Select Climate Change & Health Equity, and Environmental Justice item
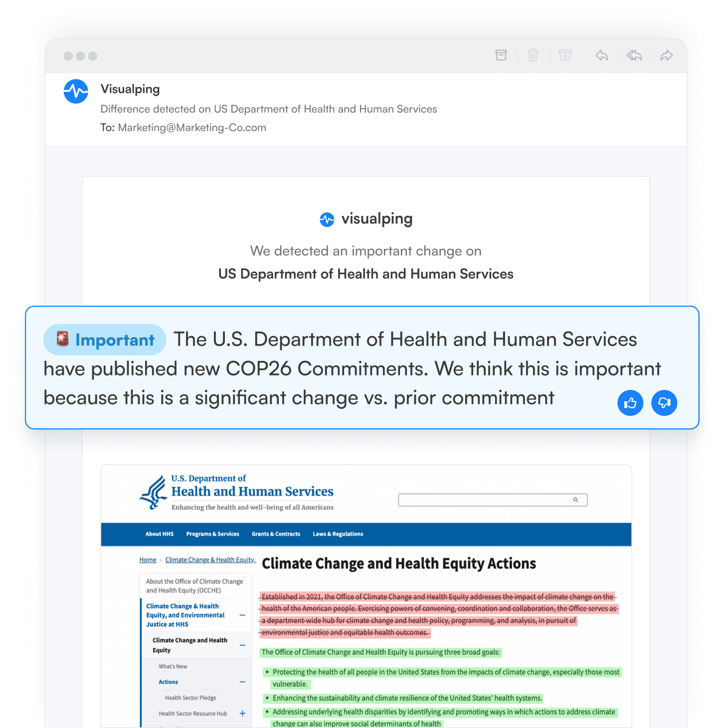The height and width of the screenshot is (728, 728). pyautogui.click(x=185, y=615)
